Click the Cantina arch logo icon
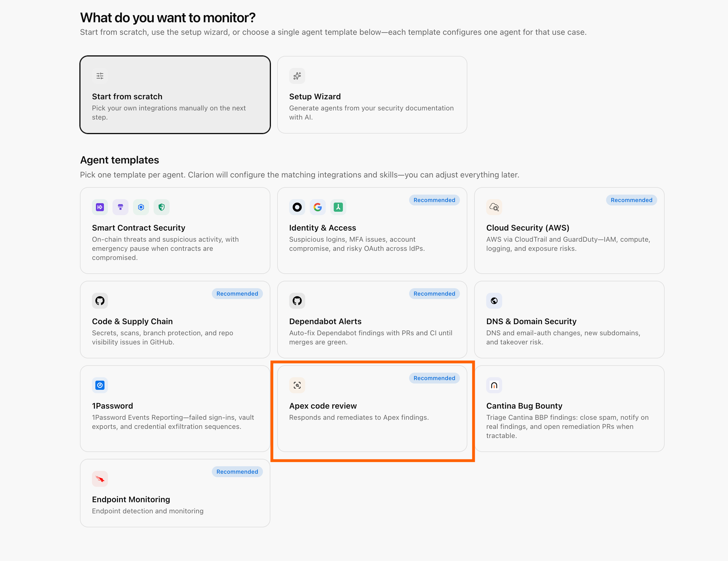 (x=494, y=386)
